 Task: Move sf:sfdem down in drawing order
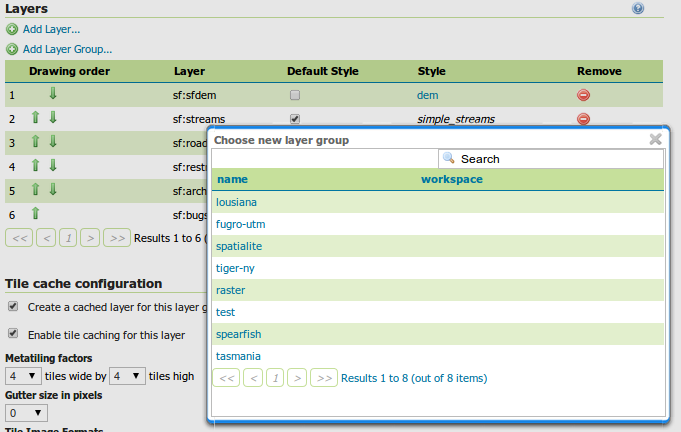click(53, 93)
